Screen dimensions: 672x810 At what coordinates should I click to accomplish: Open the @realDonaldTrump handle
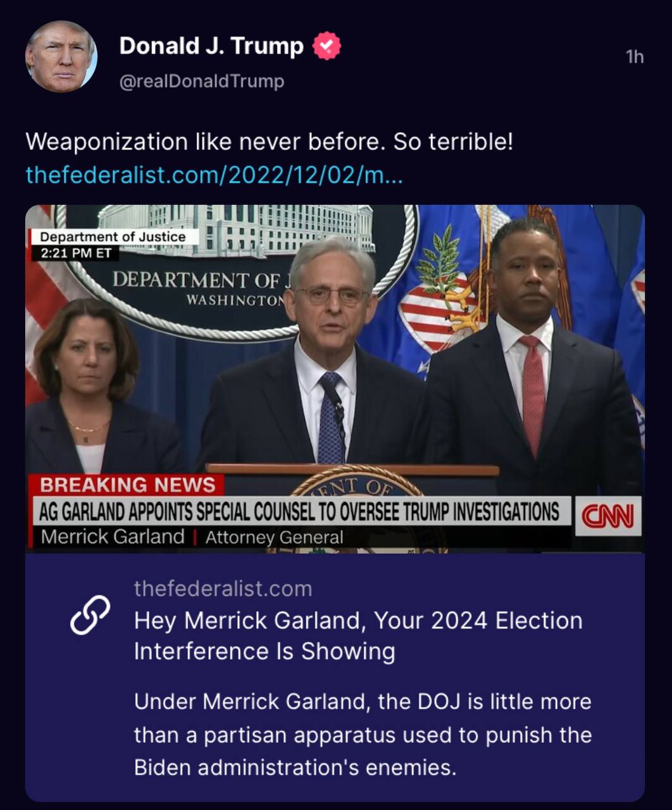point(202,81)
